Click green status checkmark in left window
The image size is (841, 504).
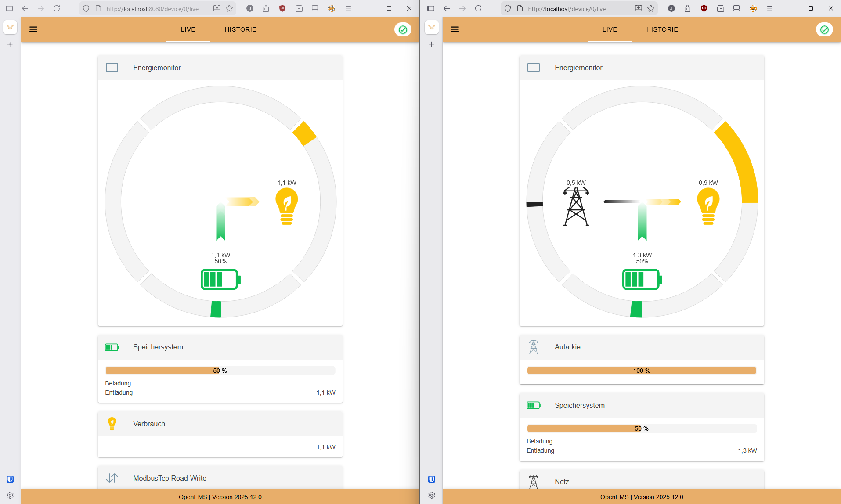[x=403, y=29]
